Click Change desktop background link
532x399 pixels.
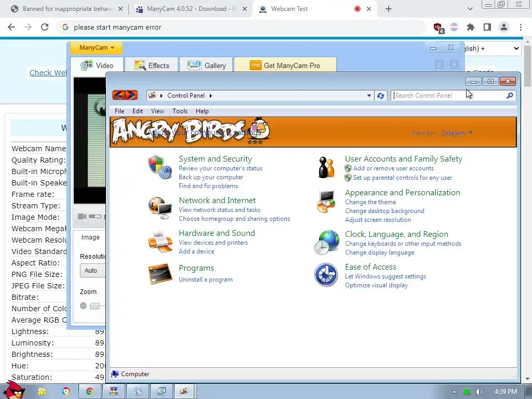384,211
